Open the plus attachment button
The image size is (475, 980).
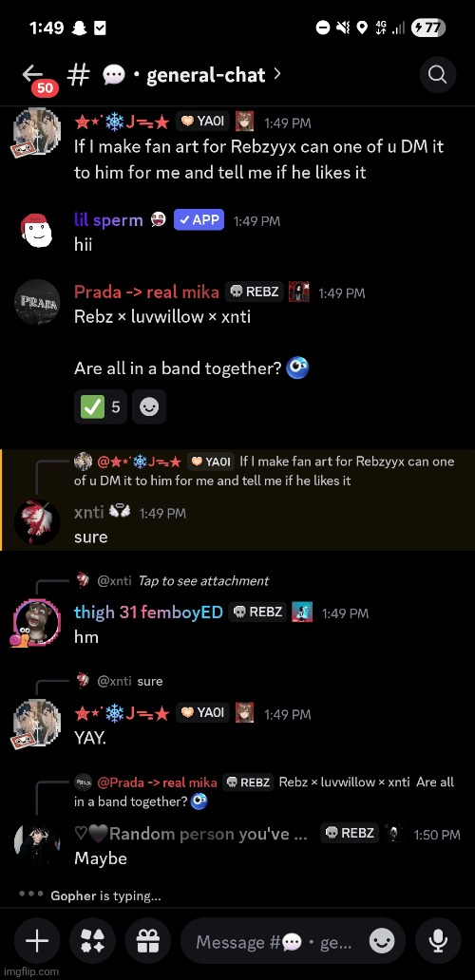click(x=37, y=941)
